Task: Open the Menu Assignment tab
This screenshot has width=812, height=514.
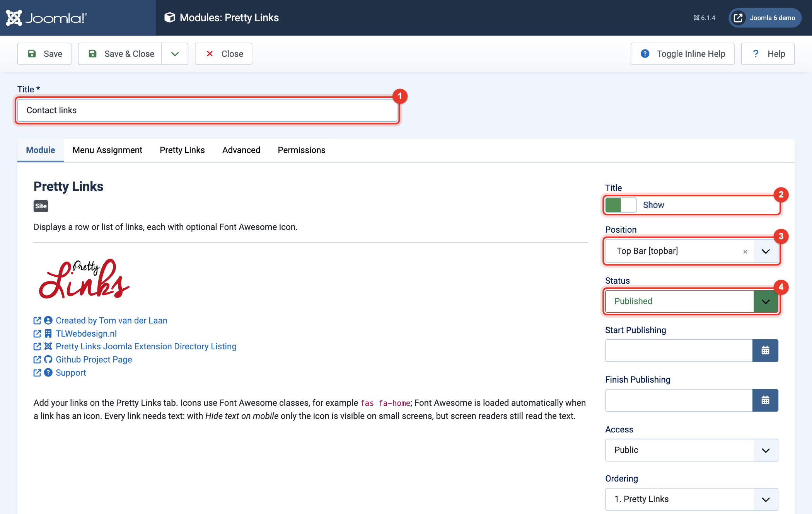Action: click(107, 150)
